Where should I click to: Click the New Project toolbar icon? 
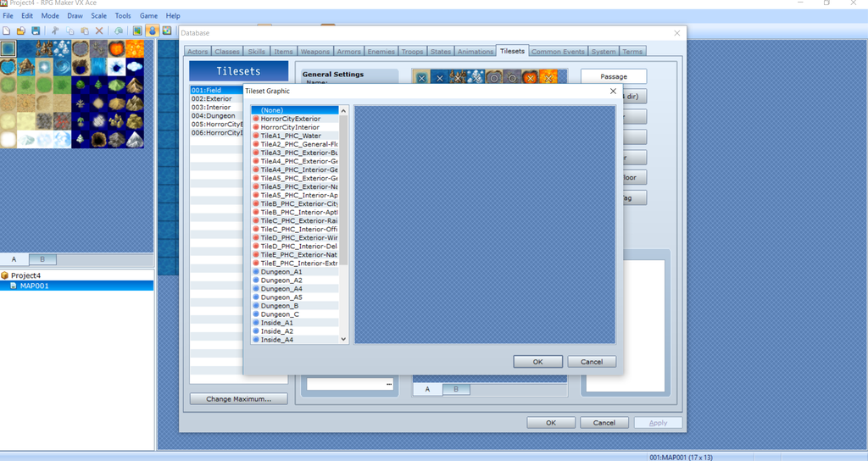pos(7,31)
